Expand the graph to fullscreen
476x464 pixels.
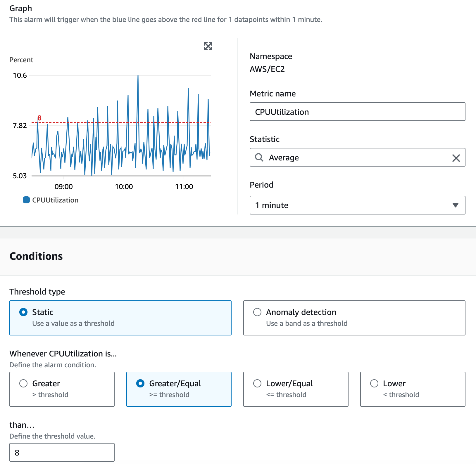click(x=208, y=46)
